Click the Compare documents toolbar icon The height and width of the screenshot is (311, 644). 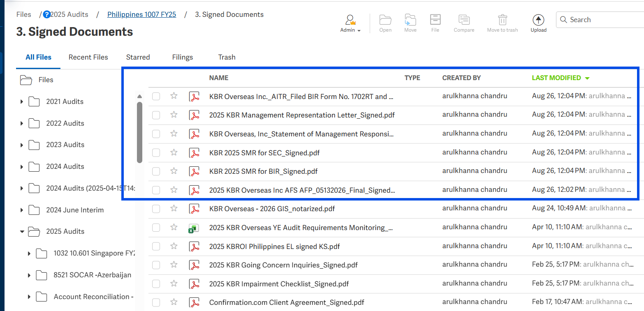pyautogui.click(x=464, y=20)
